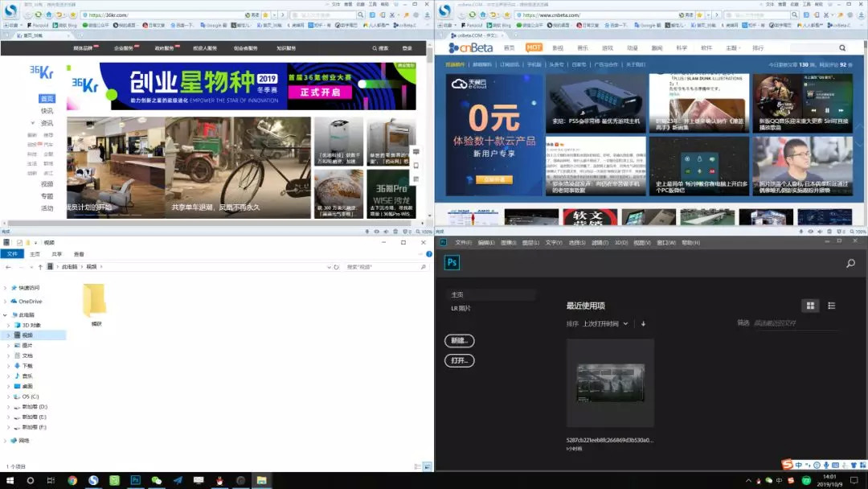This screenshot has width=868, height=489.
Task: Click the recent files filter input field
Action: [794, 323]
